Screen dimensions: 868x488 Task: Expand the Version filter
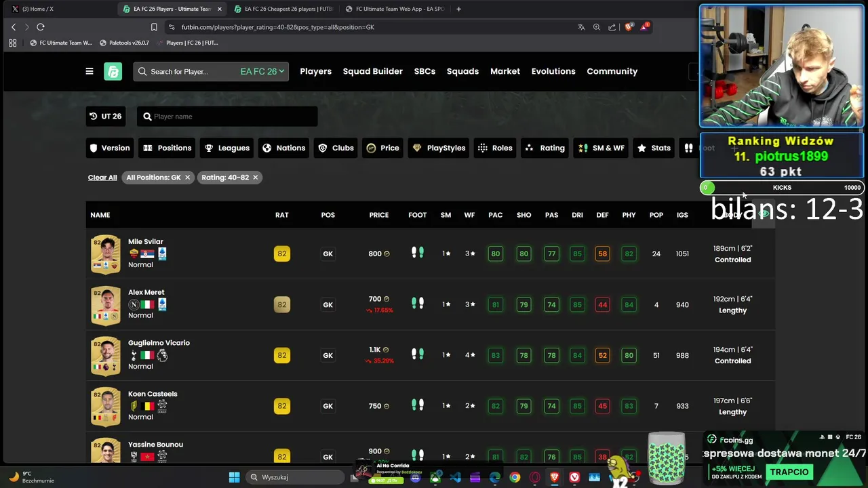tap(109, 148)
